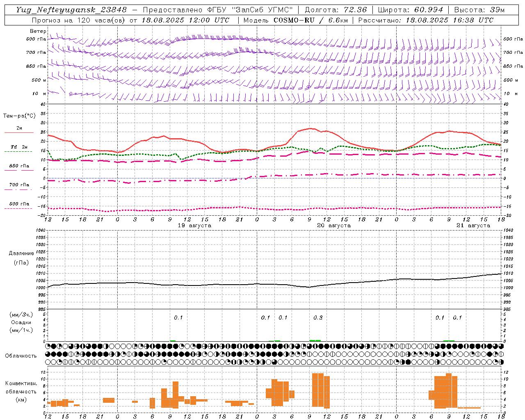
Task: Click the Тем-ра(°C) panel label
Action: (19, 116)
